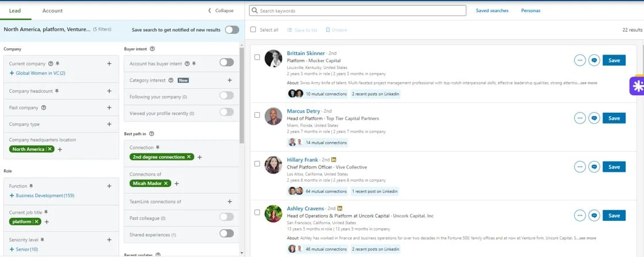Add another job title next to platform

[x=47, y=222]
